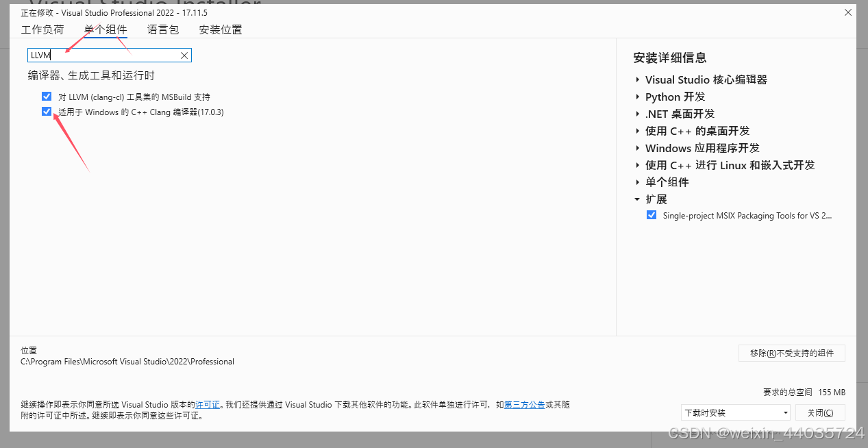The height and width of the screenshot is (448, 868).
Task: Click the 安装详细信息 heading
Action: pos(670,58)
